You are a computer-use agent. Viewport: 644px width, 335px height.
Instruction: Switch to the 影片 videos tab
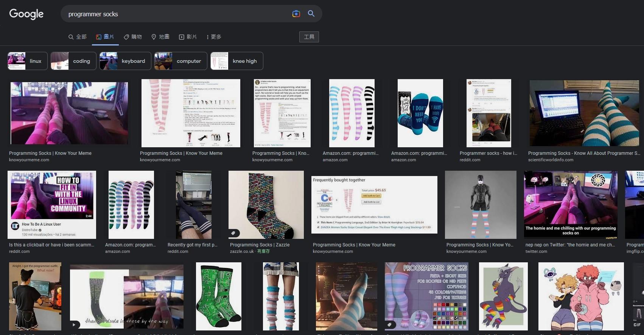pyautogui.click(x=188, y=37)
